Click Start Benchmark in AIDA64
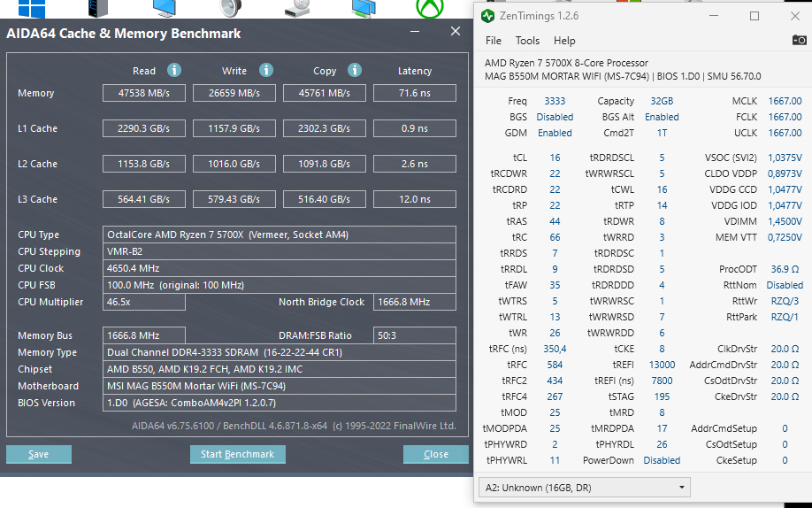Image resolution: width=812 pixels, height=508 pixels. tap(238, 454)
